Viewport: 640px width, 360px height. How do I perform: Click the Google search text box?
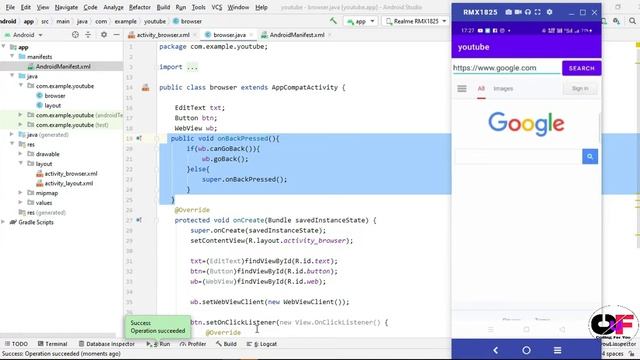(518, 156)
